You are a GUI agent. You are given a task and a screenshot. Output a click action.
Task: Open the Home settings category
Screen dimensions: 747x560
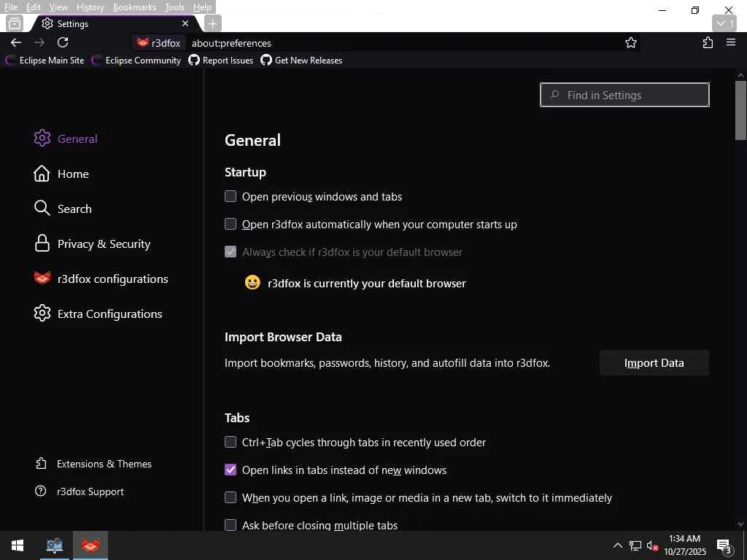tap(61, 174)
